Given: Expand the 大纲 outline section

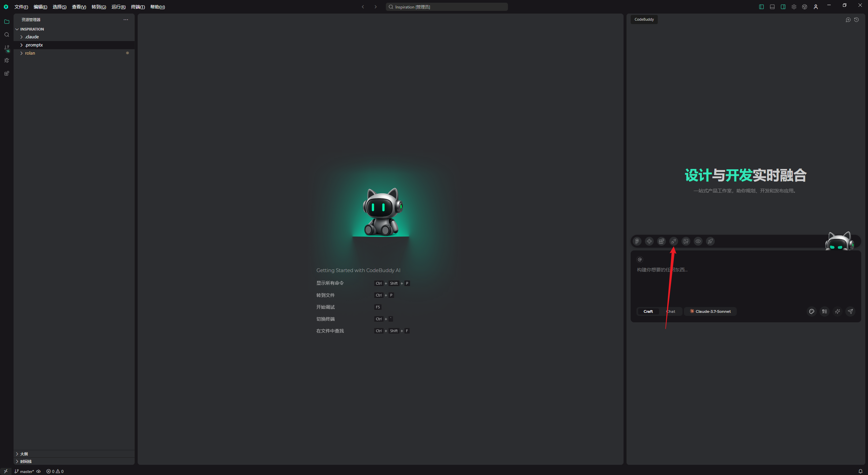Looking at the screenshot, I should tap(74, 454).
